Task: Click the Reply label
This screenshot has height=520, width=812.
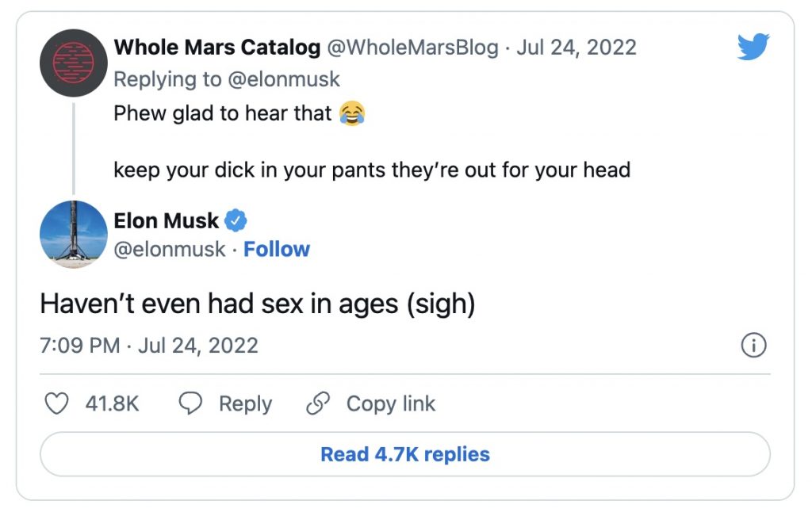Action: 245,403
